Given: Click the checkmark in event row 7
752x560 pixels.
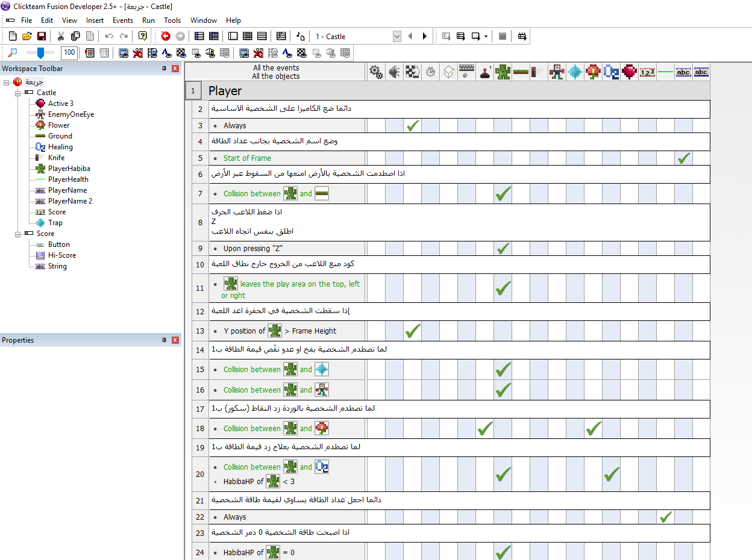Looking at the screenshot, I should (503, 193).
